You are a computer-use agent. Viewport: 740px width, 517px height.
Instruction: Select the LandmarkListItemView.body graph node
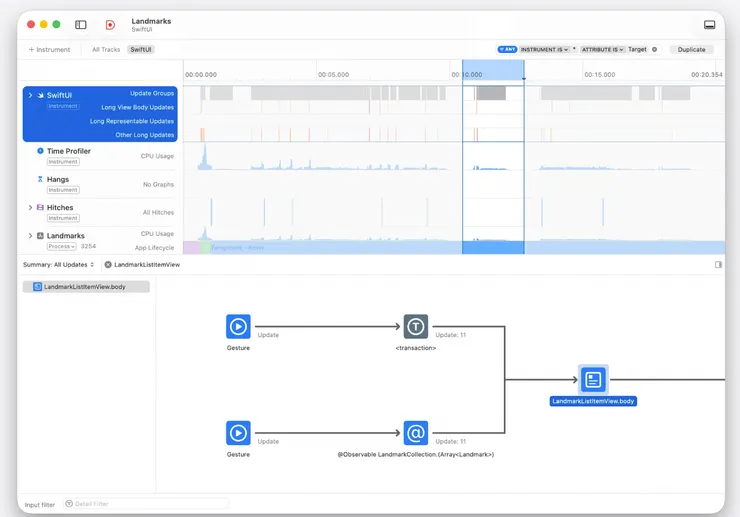pyautogui.click(x=593, y=379)
